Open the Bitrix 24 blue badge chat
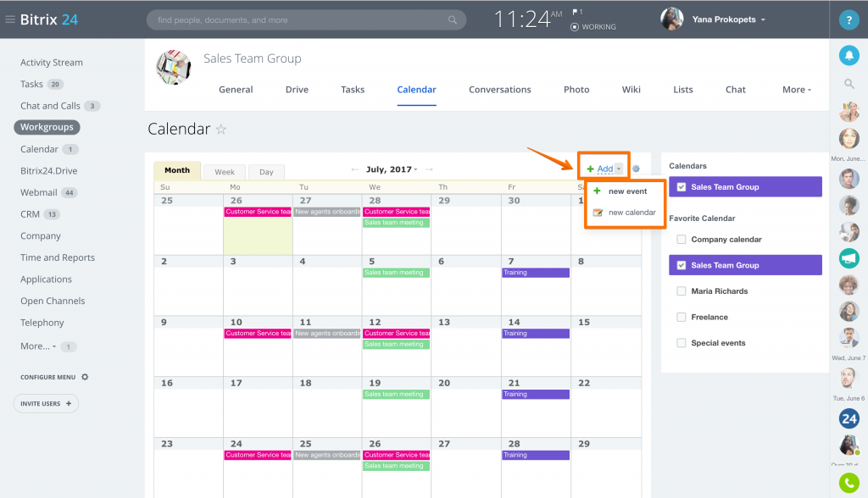The width and height of the screenshot is (868, 498). tap(849, 419)
